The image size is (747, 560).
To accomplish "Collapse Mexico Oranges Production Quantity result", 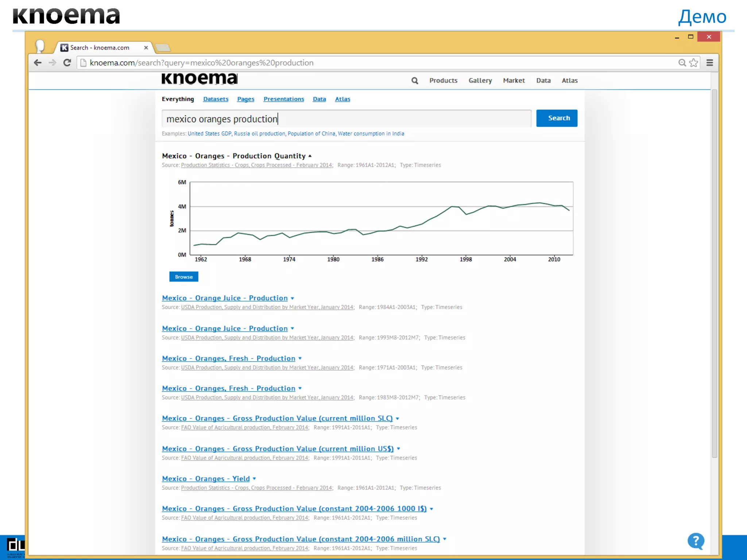I will pos(310,156).
